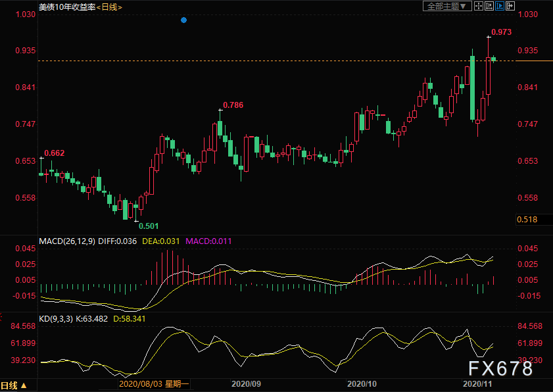The image size is (553, 392).
Task: Toggle the blue highlighted chart play icon
Action: [x=500, y=6]
